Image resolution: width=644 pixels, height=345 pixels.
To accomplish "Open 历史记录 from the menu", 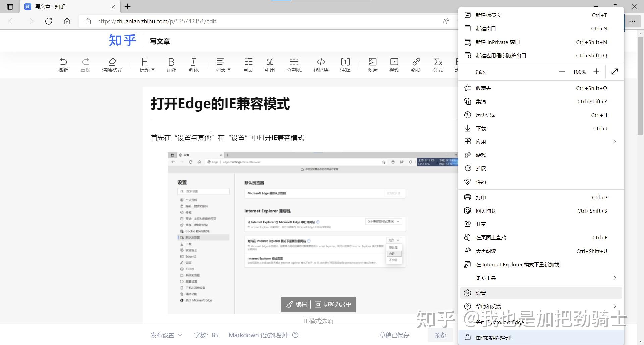I will 541,115.
